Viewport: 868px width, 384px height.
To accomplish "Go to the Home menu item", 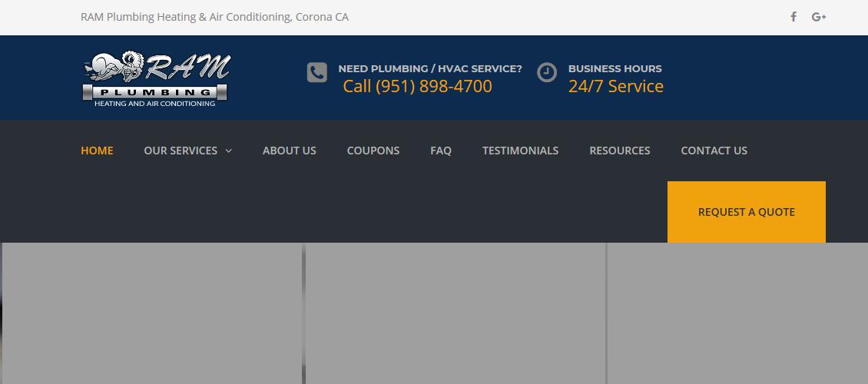I will tap(97, 151).
